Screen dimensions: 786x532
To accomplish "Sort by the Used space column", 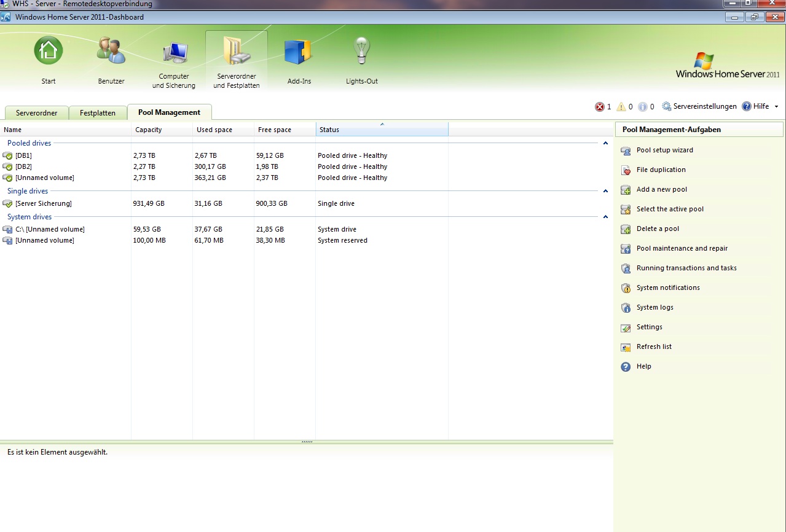I will click(x=224, y=130).
